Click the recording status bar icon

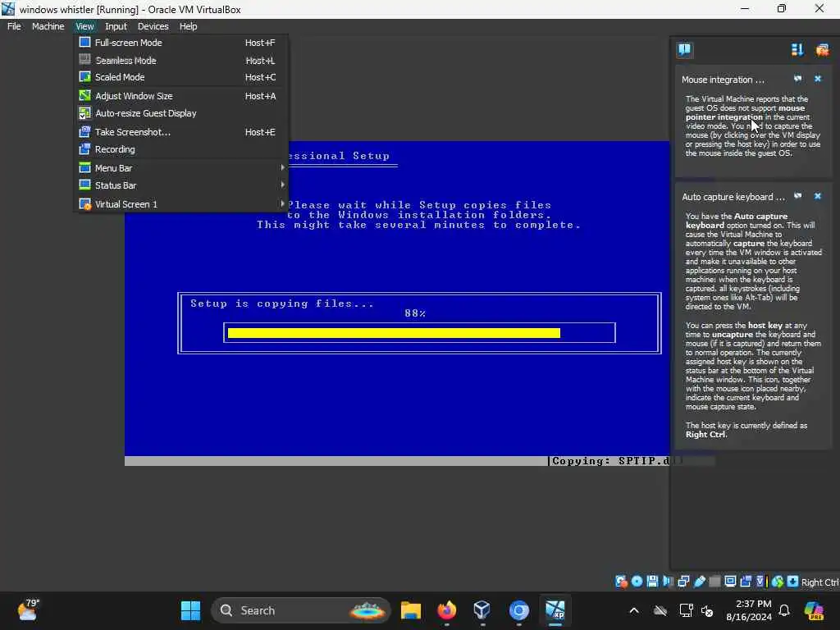tap(746, 582)
